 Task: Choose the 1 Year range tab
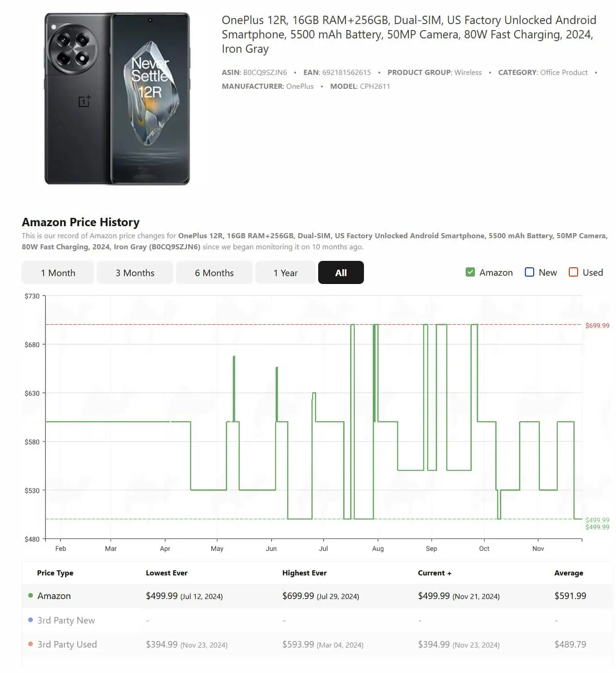[x=285, y=273]
